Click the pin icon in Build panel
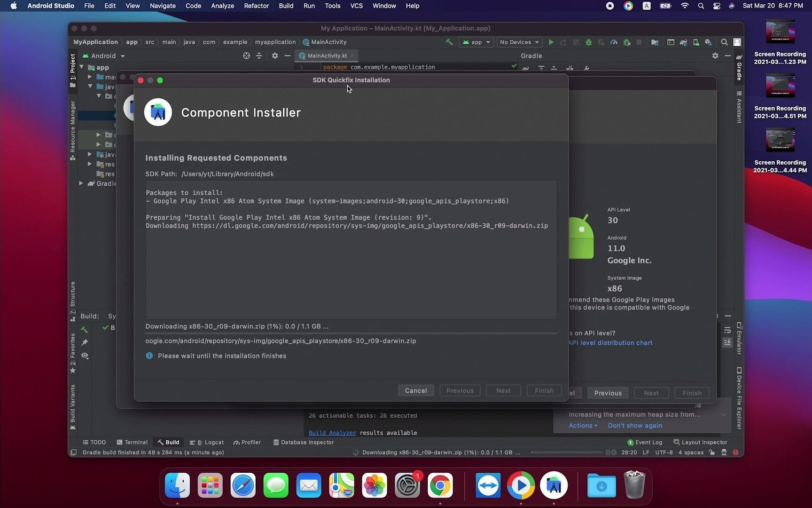 click(x=85, y=342)
